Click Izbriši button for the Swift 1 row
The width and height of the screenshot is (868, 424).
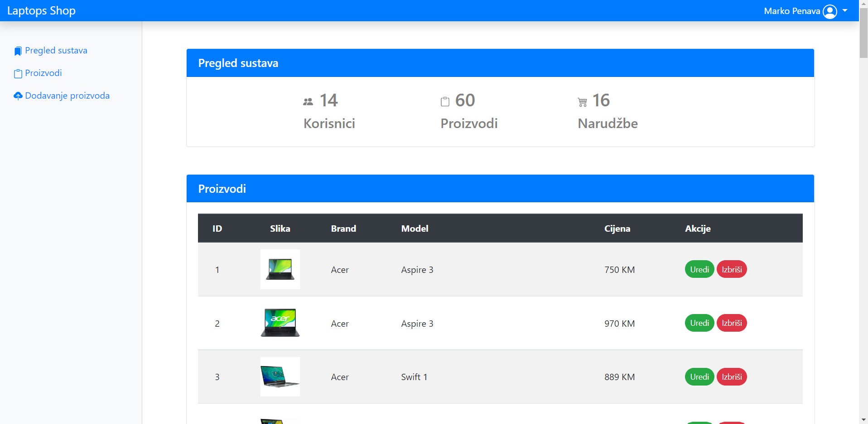point(731,376)
